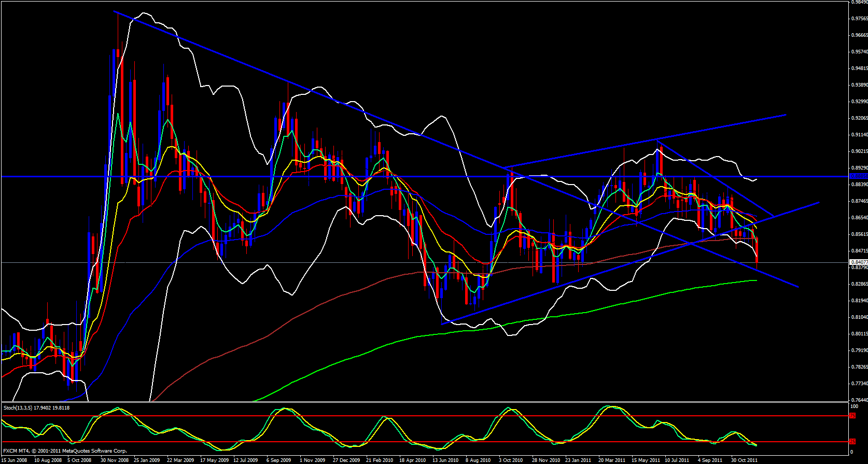
Task: Click the 15 Jun 2008 date label
Action: click(14, 460)
